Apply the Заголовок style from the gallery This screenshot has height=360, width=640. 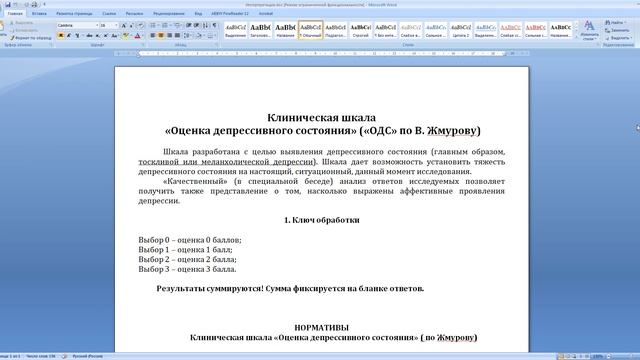(x=260, y=30)
